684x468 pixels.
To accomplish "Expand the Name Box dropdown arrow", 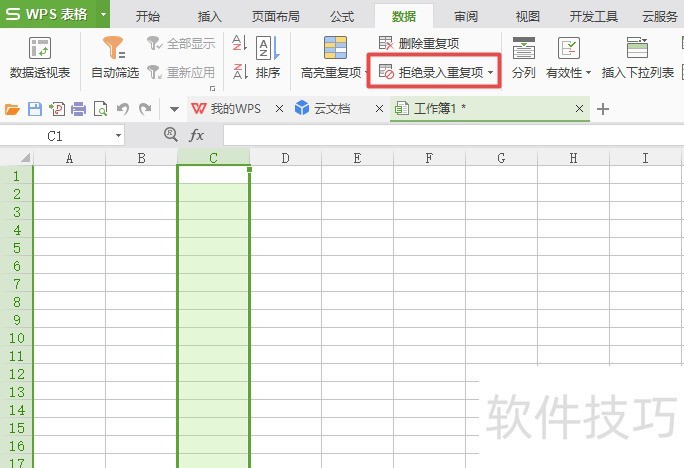I will click(x=118, y=136).
